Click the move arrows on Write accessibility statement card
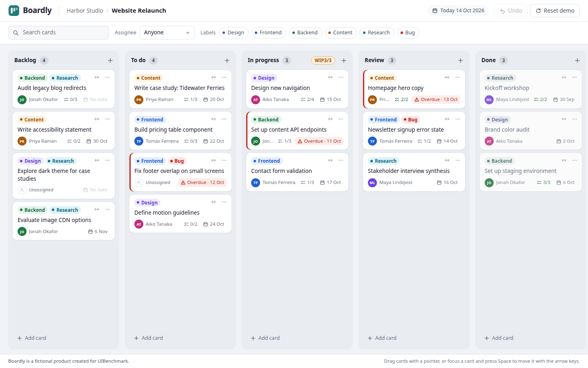This screenshot has width=588, height=368. pos(97,119)
